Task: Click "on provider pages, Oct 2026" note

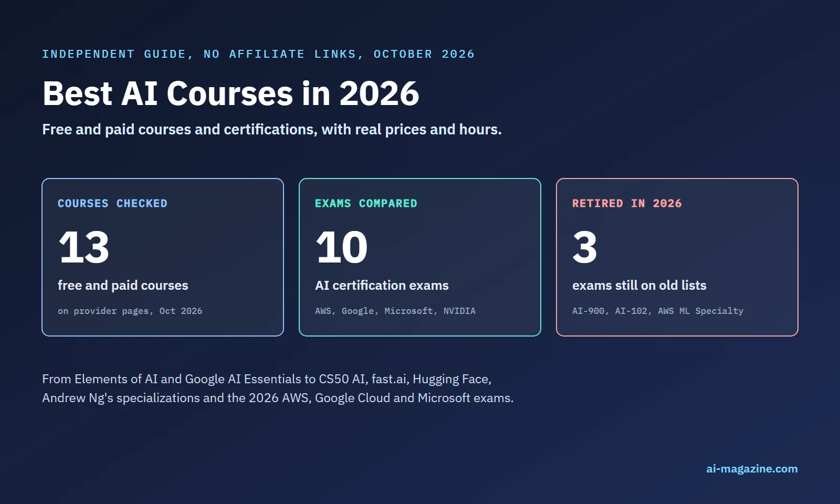Action: (130, 311)
